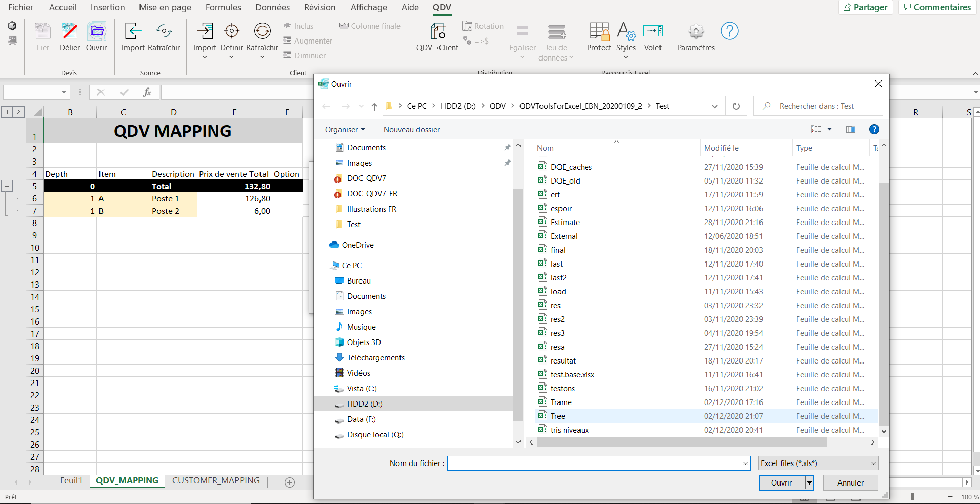Sort files by Modifié le column
This screenshot has width=980, height=504.
click(x=746, y=148)
